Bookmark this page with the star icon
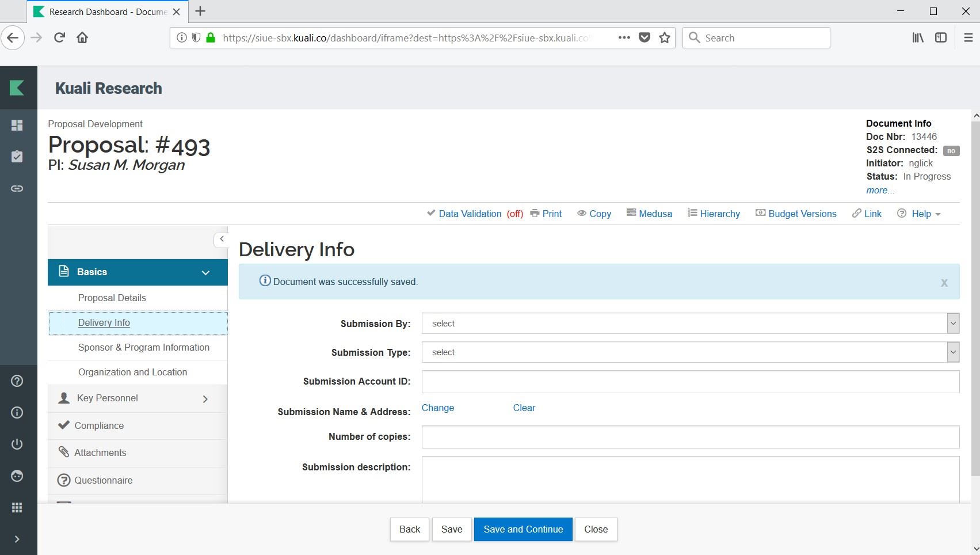This screenshot has height=555, width=980. (x=665, y=38)
